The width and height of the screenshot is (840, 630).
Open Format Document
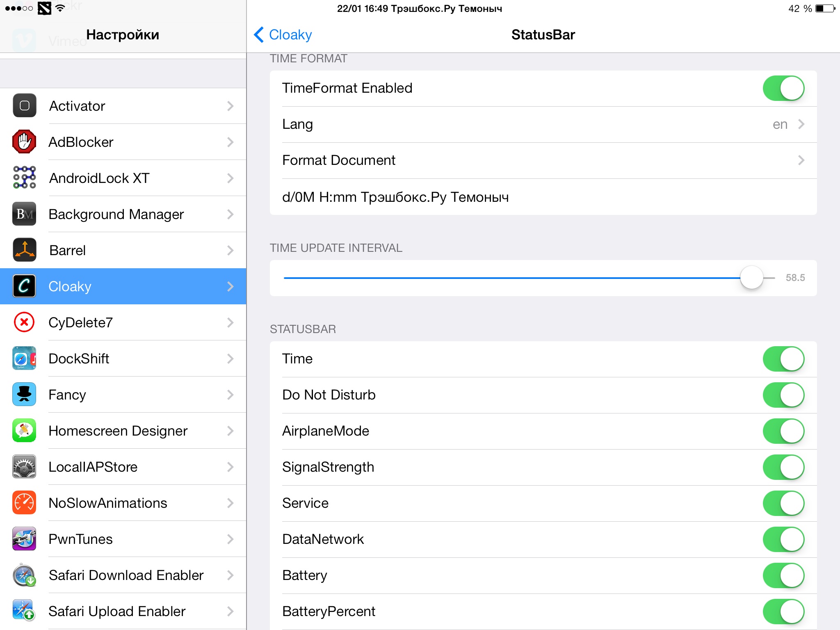point(543,160)
